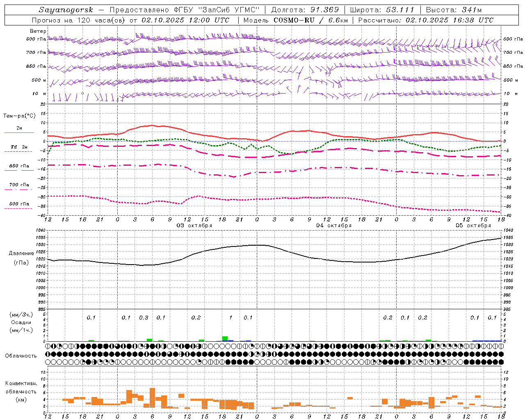Select the Модель COSMO-RU / 6.6км label

point(295,20)
